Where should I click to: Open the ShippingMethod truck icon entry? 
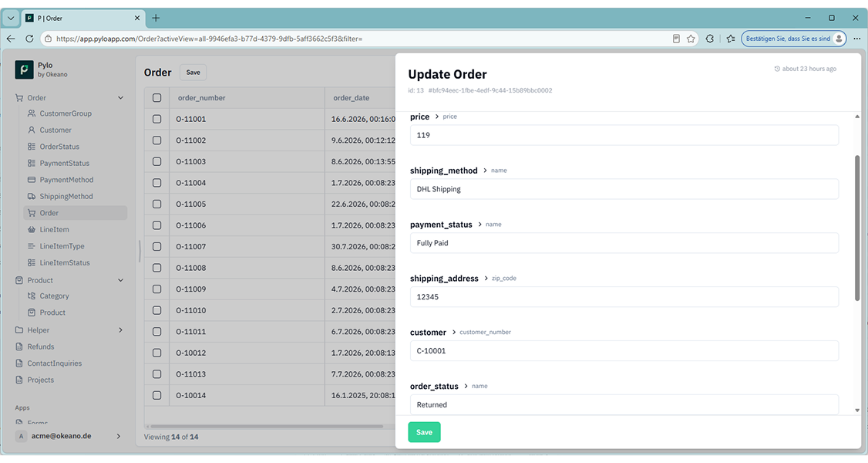pos(32,196)
